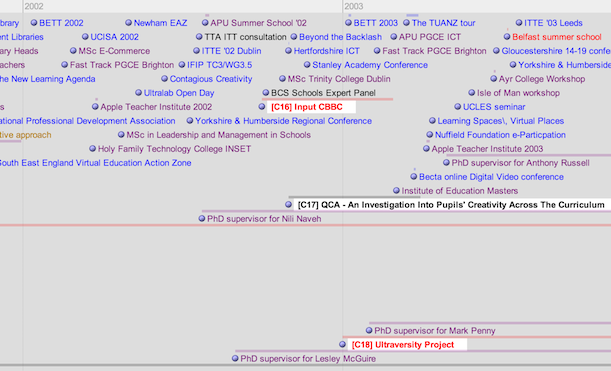Image resolution: width=611 pixels, height=371 pixels.
Task: Click the dot icon for The TUANZ tour
Action: pyautogui.click(x=406, y=23)
